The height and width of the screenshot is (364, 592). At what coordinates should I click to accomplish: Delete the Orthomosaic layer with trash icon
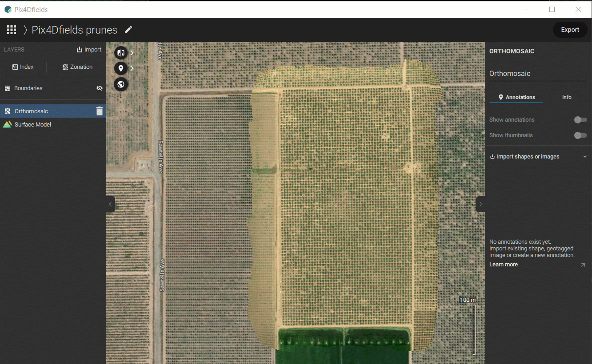pyautogui.click(x=100, y=111)
